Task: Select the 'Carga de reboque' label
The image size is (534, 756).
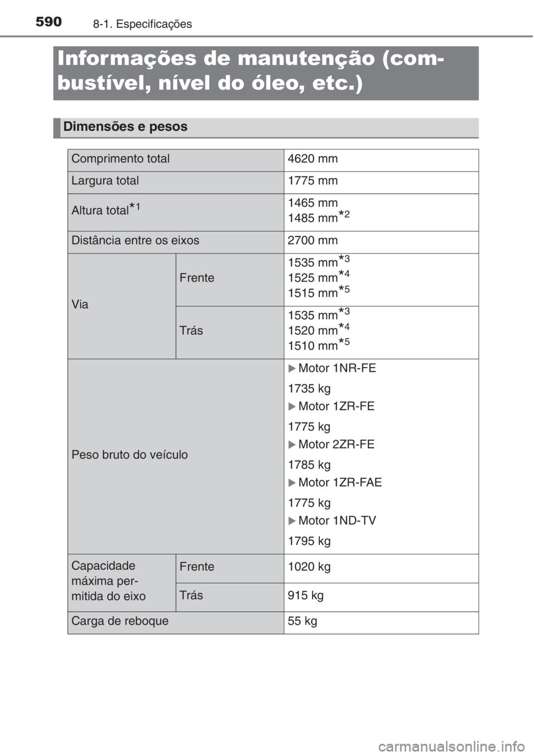Action: click(120, 621)
